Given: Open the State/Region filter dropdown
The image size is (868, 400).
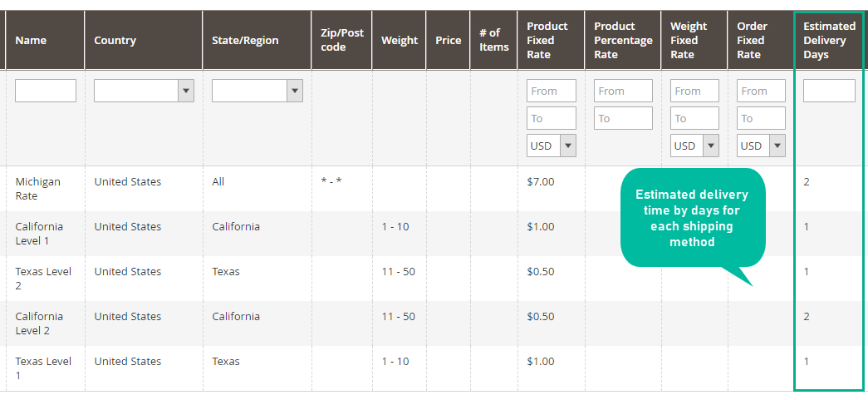Looking at the screenshot, I should point(257,91).
